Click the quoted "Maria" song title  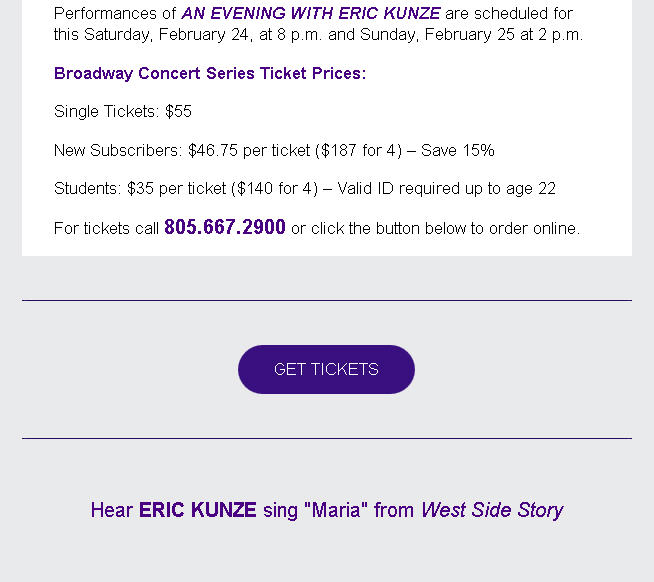(336, 510)
